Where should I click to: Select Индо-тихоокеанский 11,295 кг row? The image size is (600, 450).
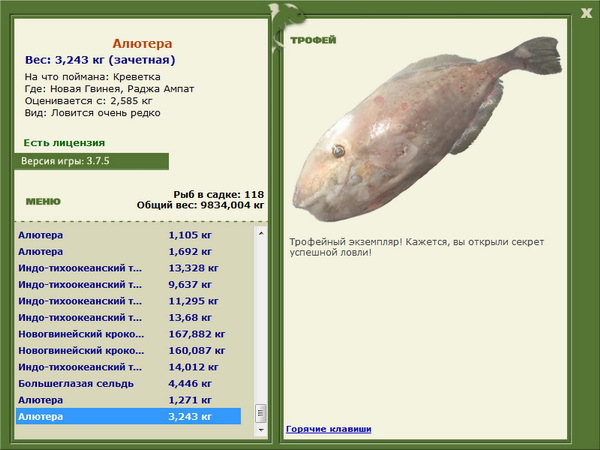[x=128, y=301]
